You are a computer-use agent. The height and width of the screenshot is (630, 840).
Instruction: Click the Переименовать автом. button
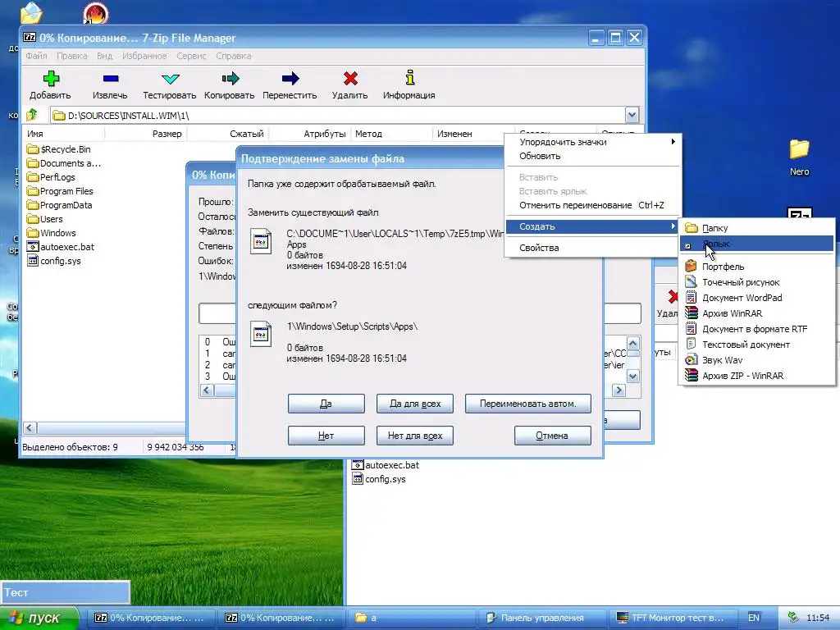click(x=527, y=404)
